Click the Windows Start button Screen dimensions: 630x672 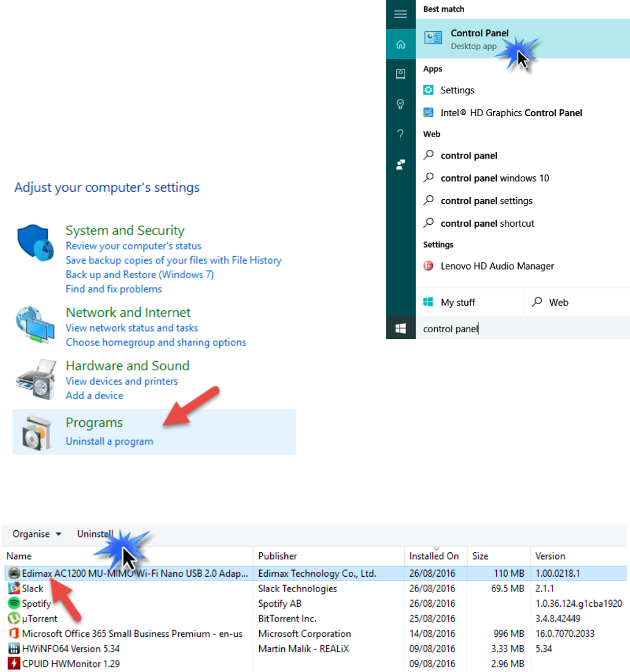(400, 329)
